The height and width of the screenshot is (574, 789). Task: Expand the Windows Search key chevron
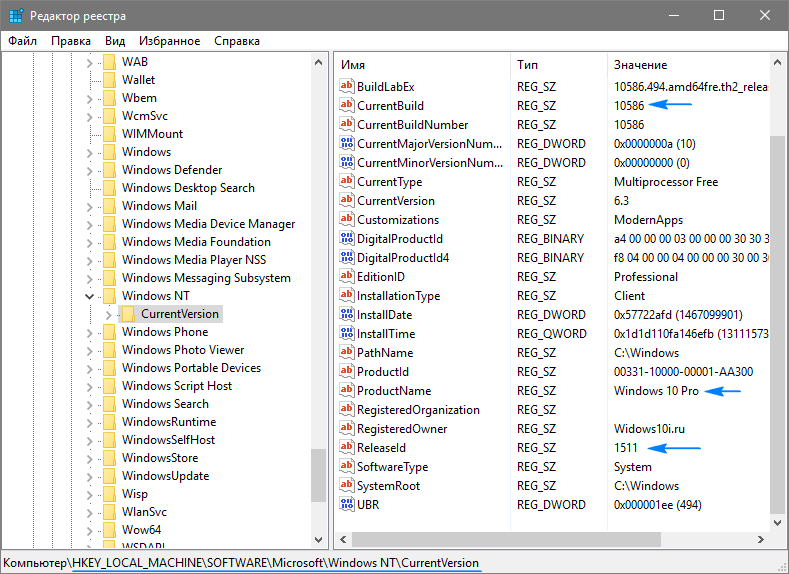click(90, 404)
